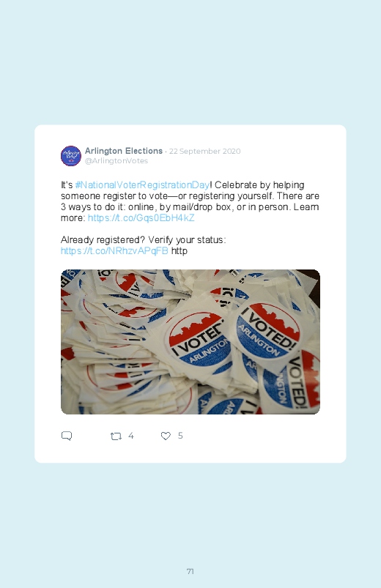The width and height of the screenshot is (381, 588).
Task: Open the #NationalVoterRegistrationDay hashtag
Action: coord(142,185)
